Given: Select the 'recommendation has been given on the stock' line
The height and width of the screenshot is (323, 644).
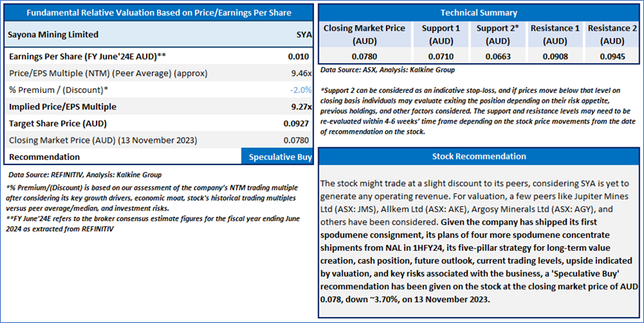Looking at the screenshot, I should click(479, 287).
